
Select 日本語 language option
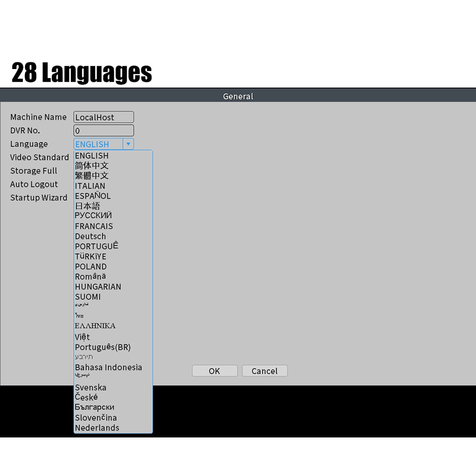pyautogui.click(x=113, y=206)
